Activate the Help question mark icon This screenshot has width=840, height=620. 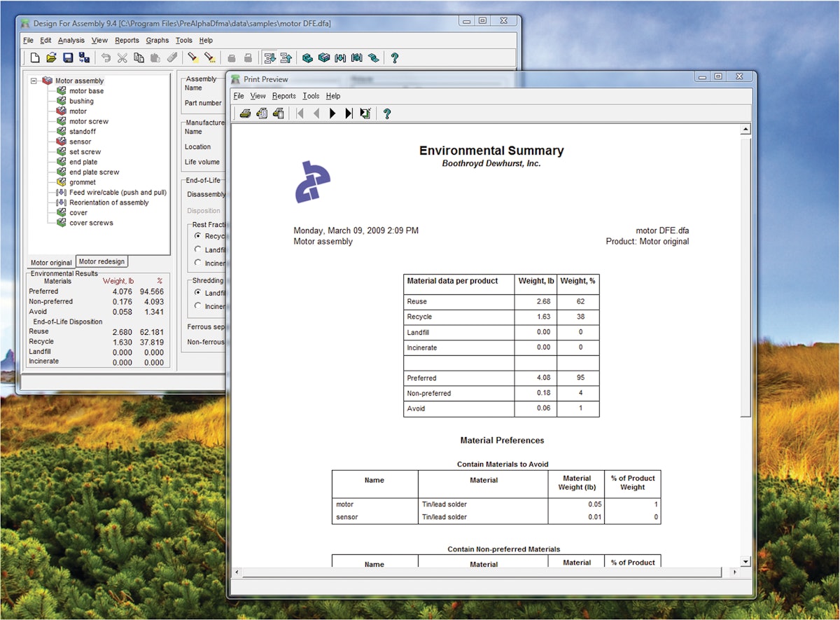395,57
